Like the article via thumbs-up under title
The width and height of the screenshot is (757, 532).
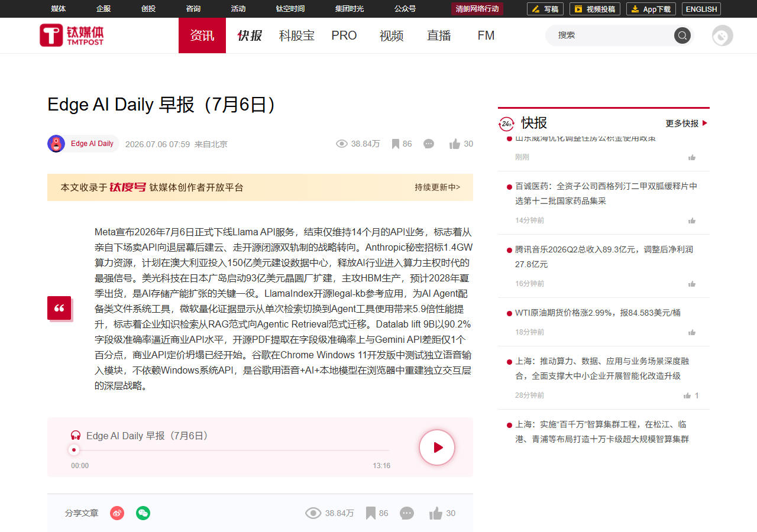[455, 144]
